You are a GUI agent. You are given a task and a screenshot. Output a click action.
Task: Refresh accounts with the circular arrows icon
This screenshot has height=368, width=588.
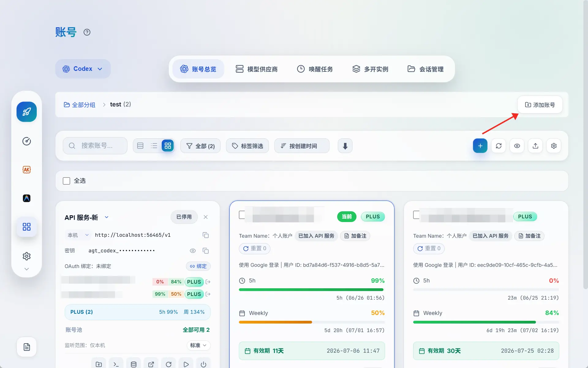pos(499,146)
